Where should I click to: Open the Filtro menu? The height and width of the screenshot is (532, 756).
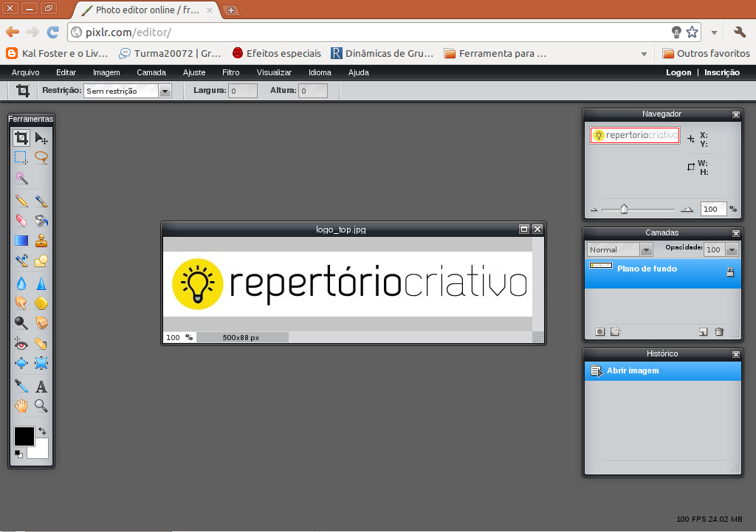tap(230, 72)
